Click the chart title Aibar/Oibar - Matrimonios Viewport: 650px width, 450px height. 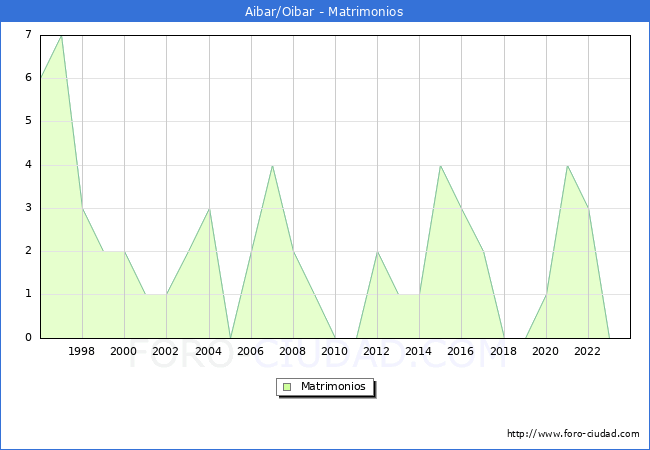[x=324, y=12]
